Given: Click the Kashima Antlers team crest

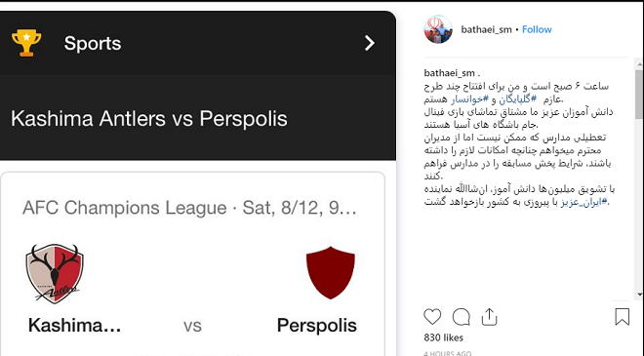Looking at the screenshot, I should point(55,274).
